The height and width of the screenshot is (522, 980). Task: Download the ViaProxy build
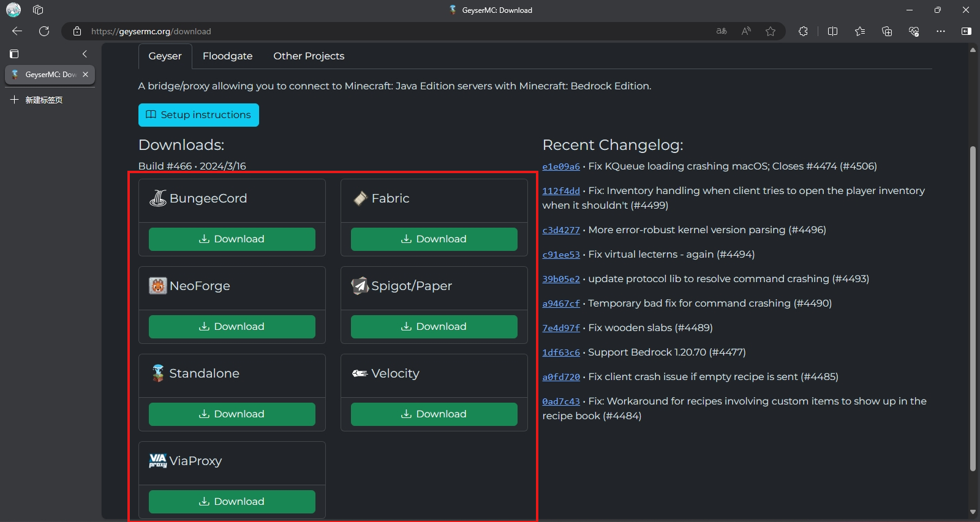(x=232, y=502)
